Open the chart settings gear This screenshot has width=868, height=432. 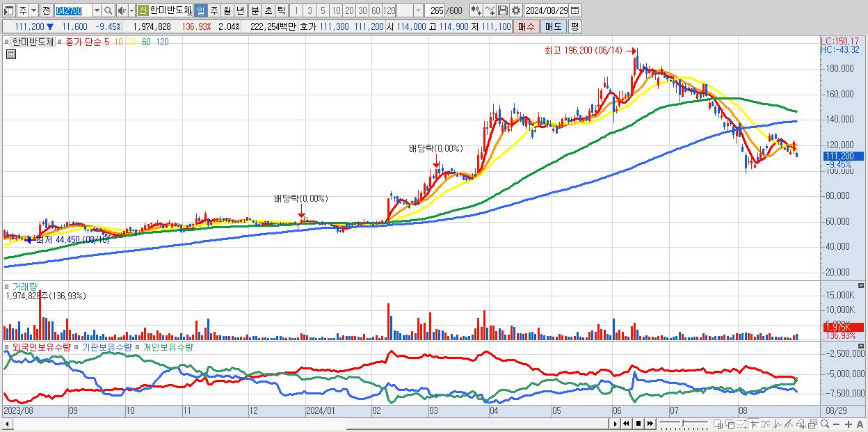(x=516, y=10)
